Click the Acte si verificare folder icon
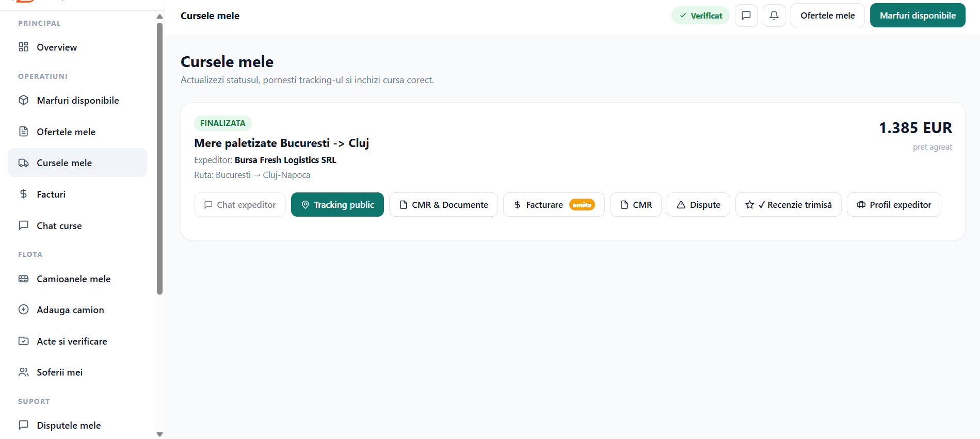The height and width of the screenshot is (439, 980). (x=24, y=341)
